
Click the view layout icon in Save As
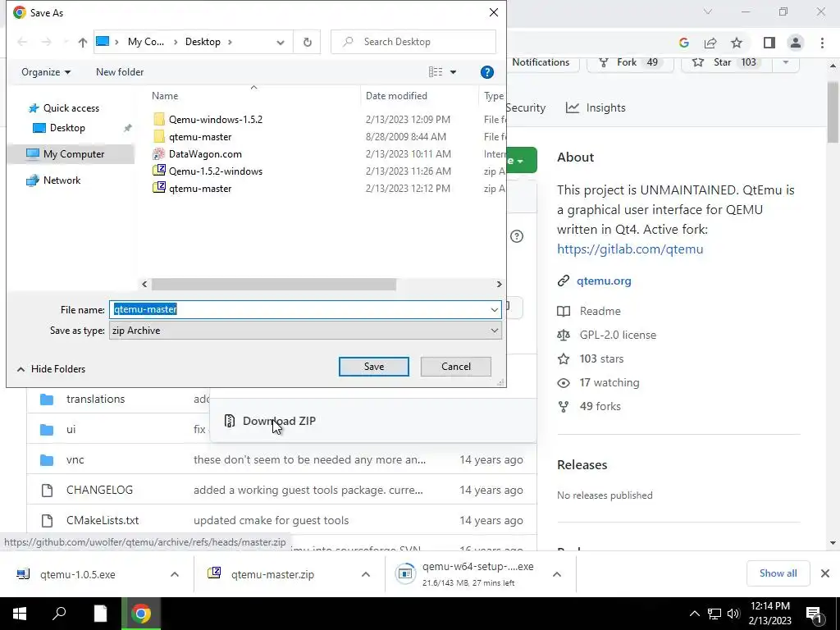(x=436, y=72)
